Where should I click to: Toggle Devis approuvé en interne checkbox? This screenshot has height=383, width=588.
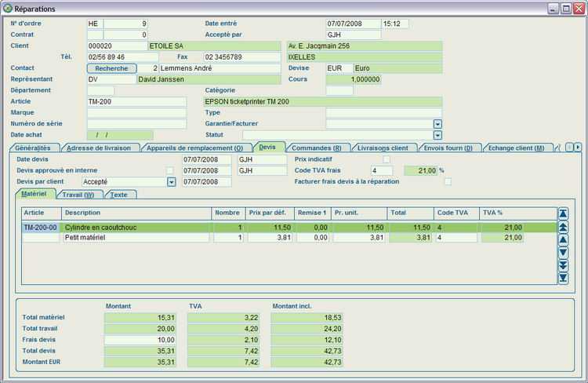(x=170, y=170)
